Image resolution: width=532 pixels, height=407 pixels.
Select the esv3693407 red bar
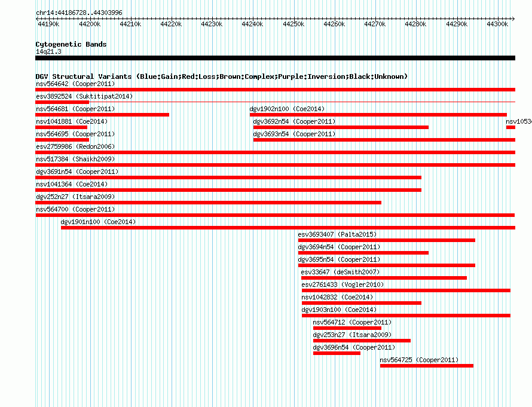387,240
